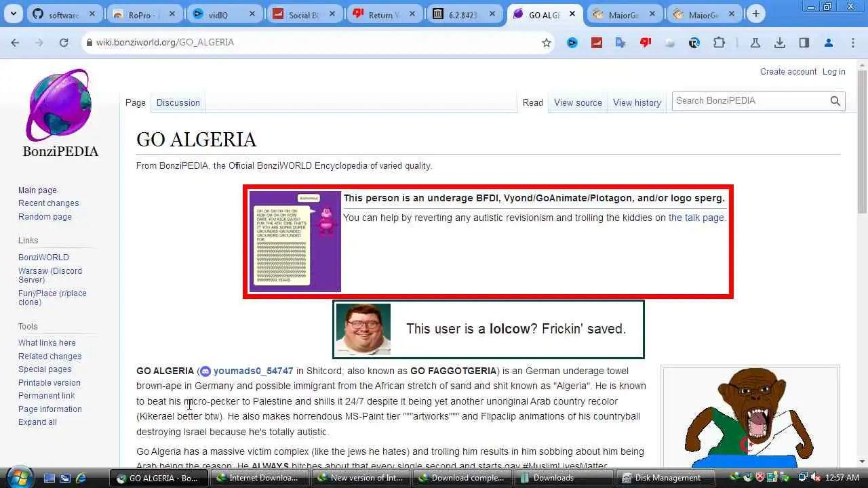Open the Google Translate extension icon
Viewport: 868px width, 488px height.
pos(620,42)
